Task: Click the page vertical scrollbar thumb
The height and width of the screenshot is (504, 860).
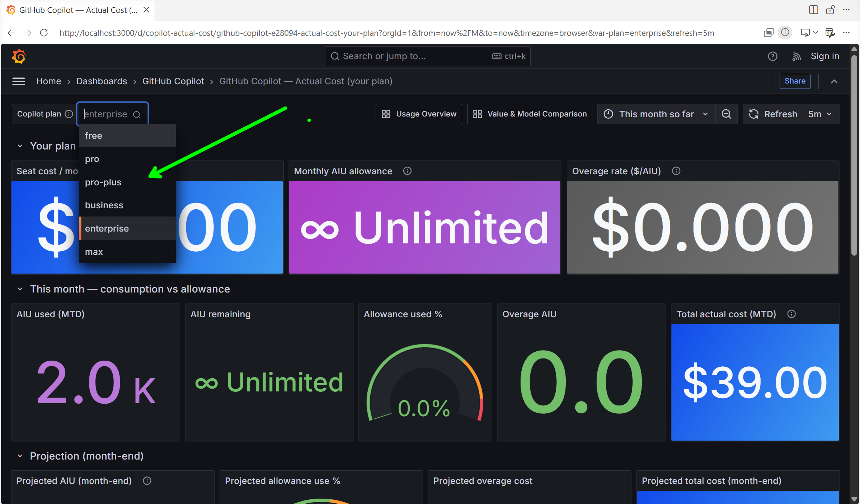Action: tap(854, 155)
